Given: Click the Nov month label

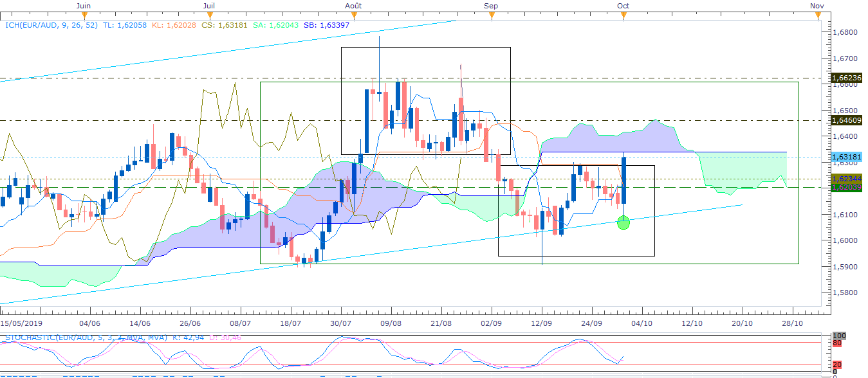Looking at the screenshot, I should pos(817,5).
